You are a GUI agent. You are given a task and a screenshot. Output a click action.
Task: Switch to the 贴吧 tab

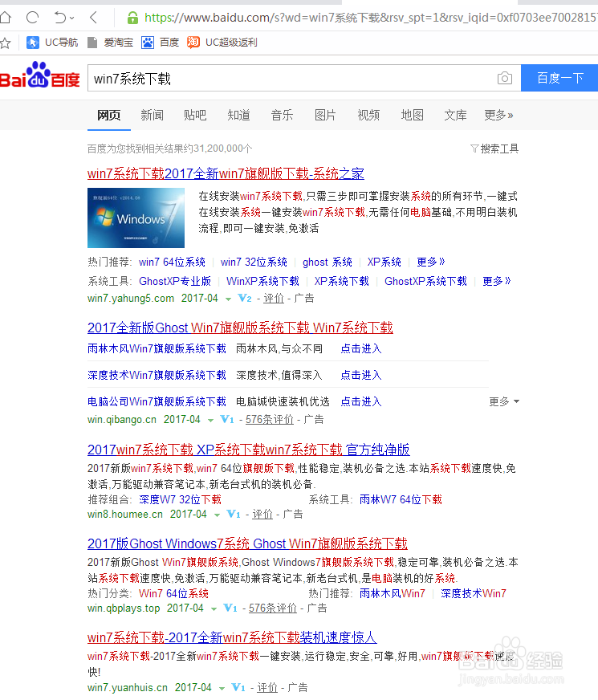coord(195,115)
